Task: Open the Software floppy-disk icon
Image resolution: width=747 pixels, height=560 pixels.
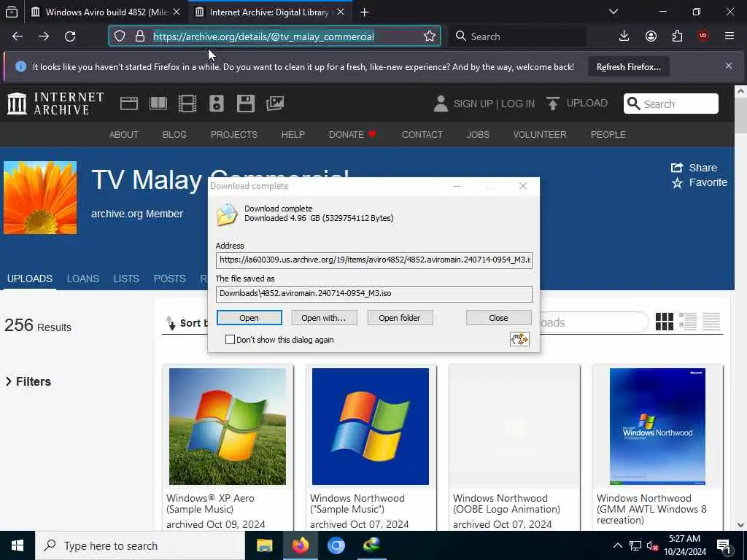Action: coord(246,104)
